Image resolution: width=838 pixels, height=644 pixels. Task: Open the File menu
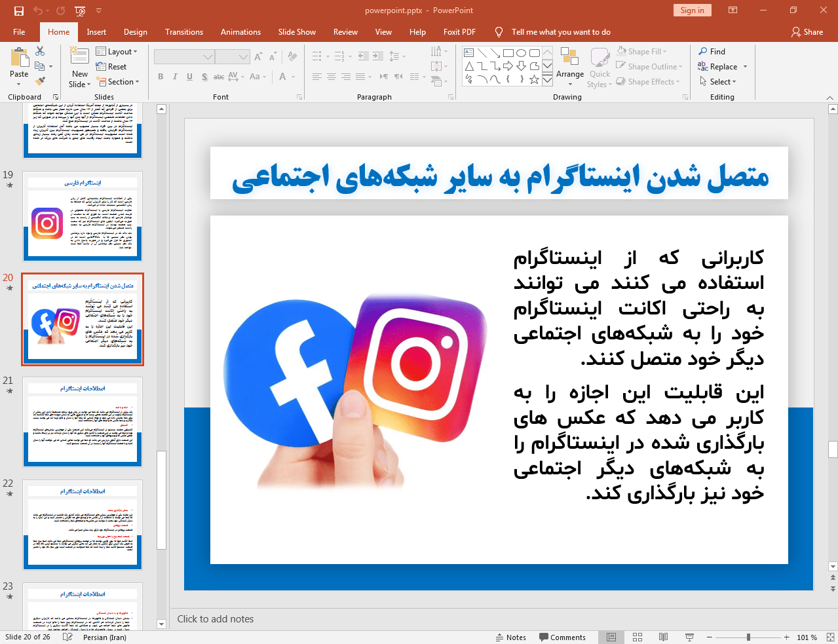(19, 32)
